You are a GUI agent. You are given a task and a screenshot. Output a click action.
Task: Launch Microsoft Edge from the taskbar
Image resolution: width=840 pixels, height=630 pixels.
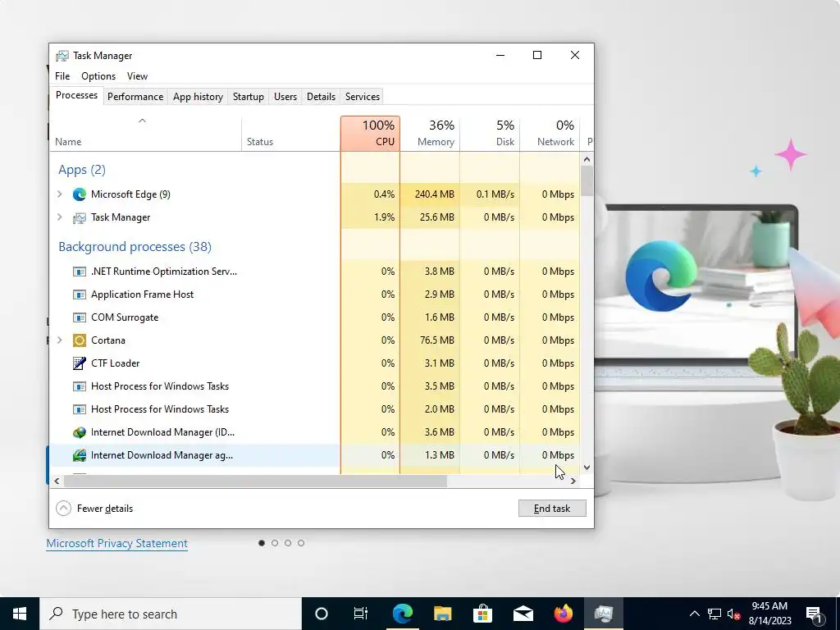[402, 614]
